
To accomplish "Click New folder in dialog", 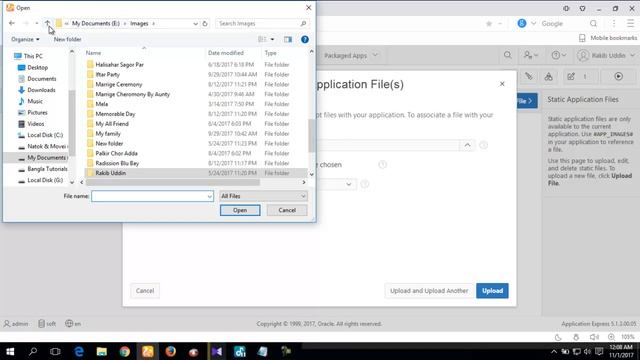I will pyautogui.click(x=67, y=39).
